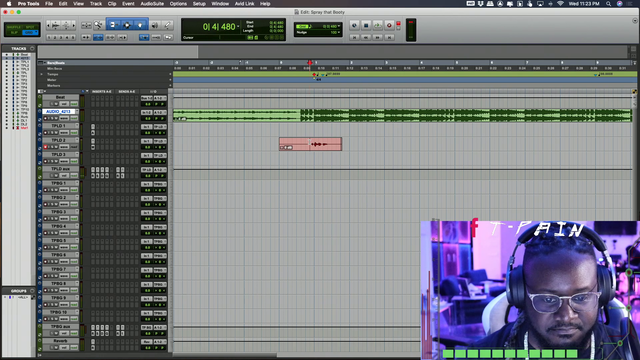640x360 pixels.
Task: Open the Apple menu
Action: tap(9, 4)
